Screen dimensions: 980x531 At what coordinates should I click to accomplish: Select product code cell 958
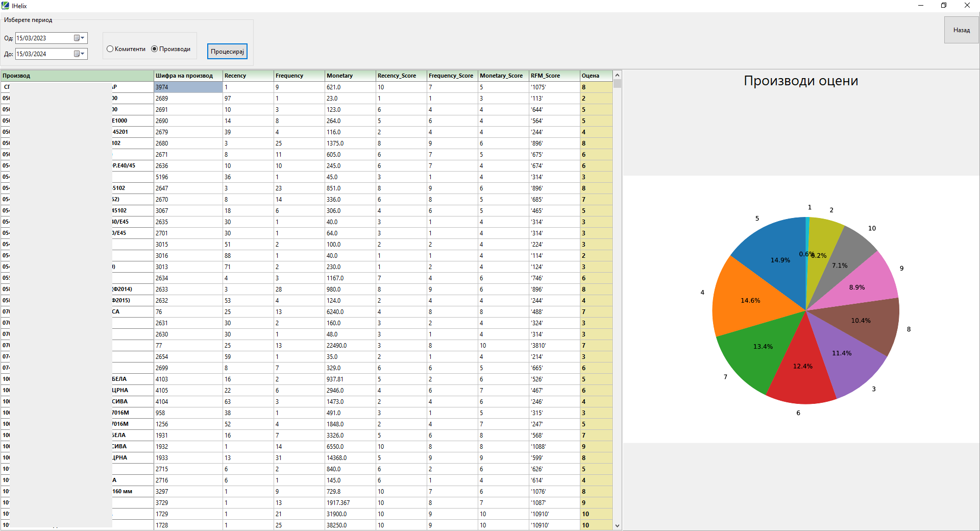point(188,413)
